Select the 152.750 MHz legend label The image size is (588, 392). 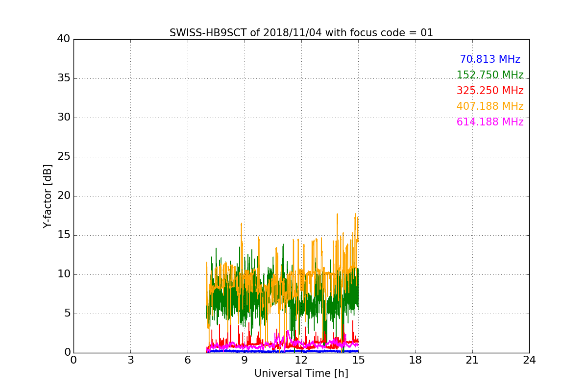point(490,75)
